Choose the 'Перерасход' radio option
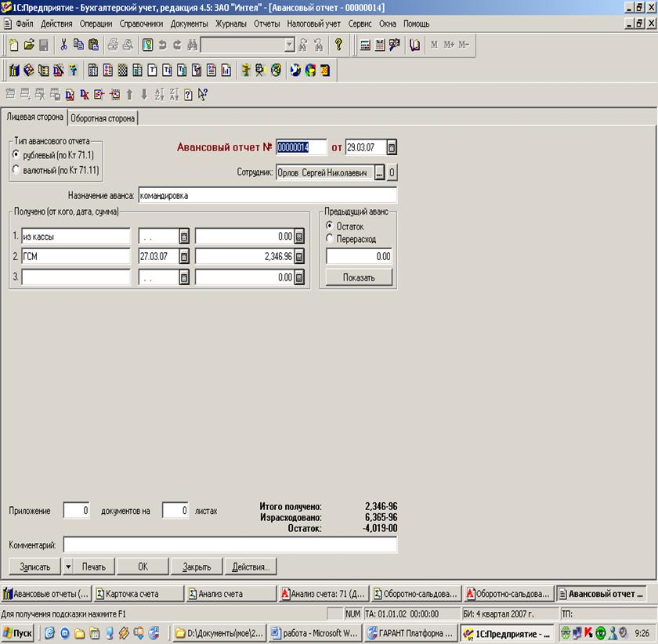 click(330, 238)
